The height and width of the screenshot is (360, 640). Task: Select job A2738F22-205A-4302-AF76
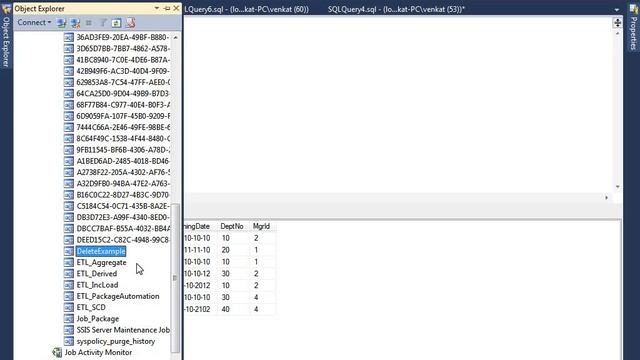[123, 172]
